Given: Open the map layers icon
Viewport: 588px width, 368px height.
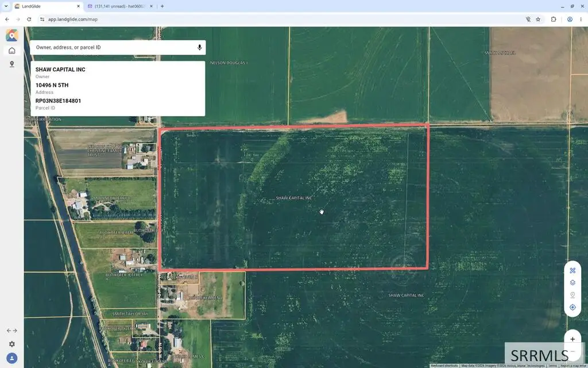Looking at the screenshot, I should tap(572, 283).
